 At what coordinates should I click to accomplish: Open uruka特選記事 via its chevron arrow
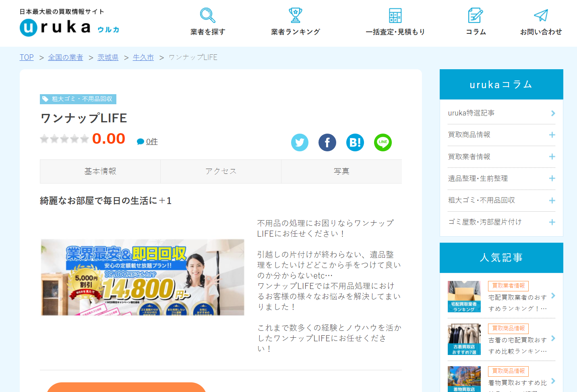[553, 113]
